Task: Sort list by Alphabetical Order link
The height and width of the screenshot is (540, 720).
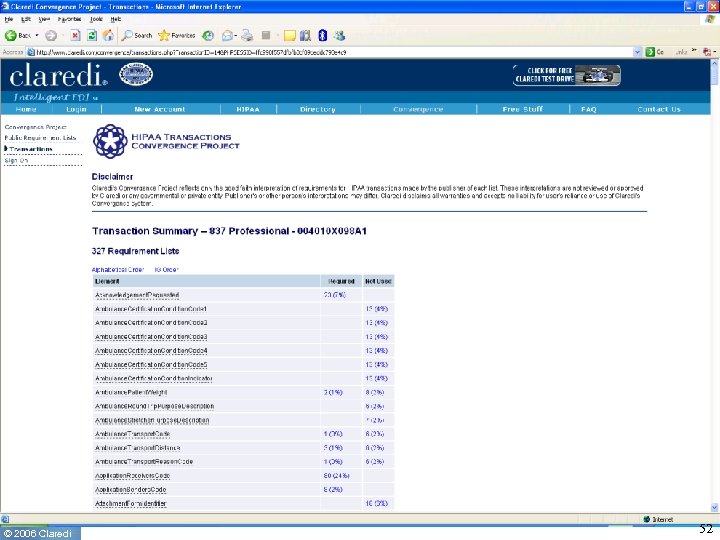Action: (x=118, y=270)
